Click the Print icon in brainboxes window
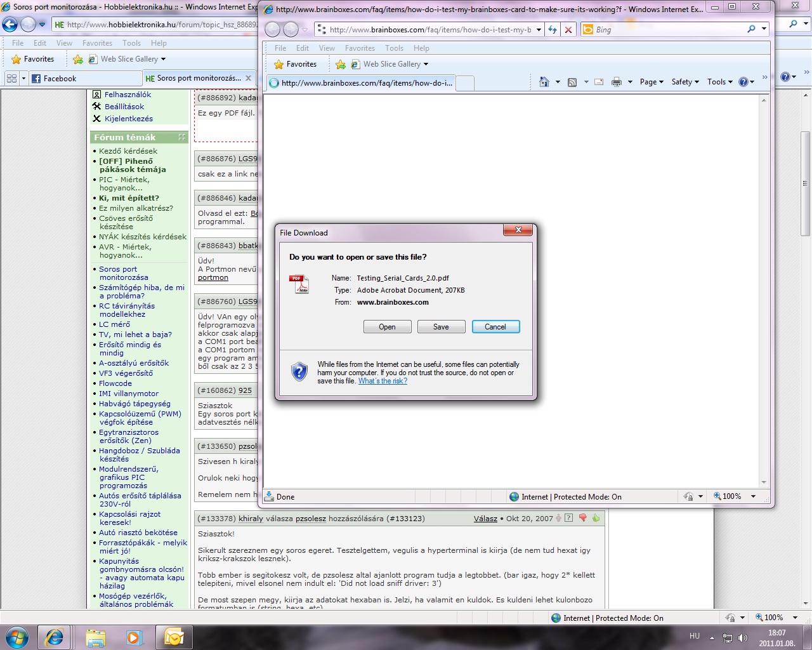Image resolution: width=812 pixels, height=650 pixels. [x=617, y=82]
